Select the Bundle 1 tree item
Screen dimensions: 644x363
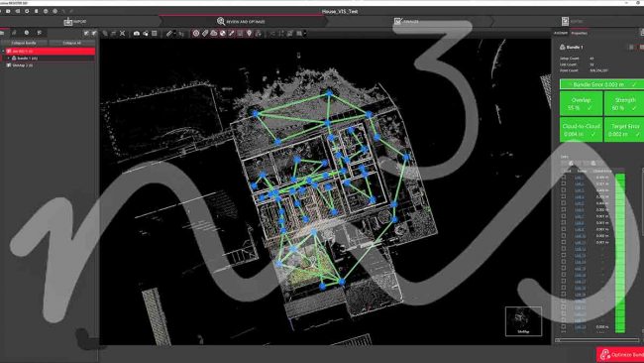tap(27, 59)
